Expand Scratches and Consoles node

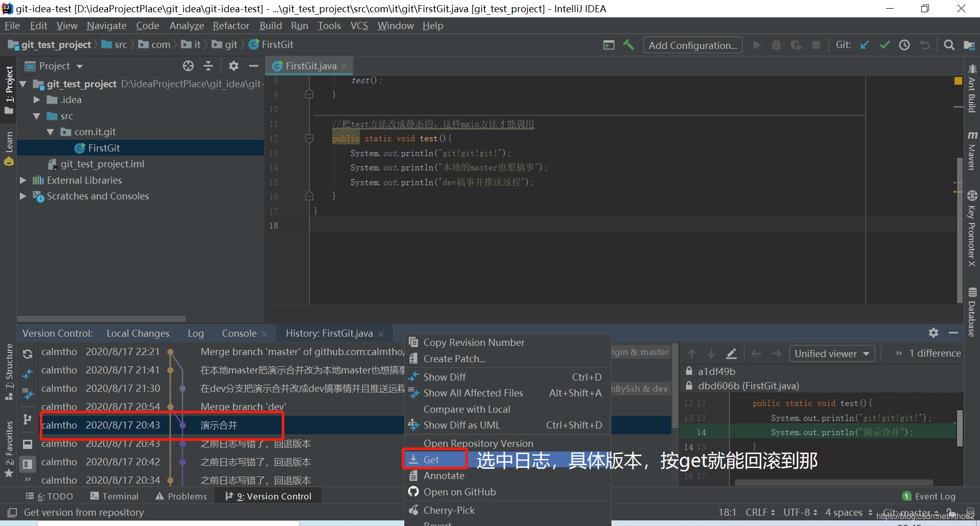pos(23,196)
